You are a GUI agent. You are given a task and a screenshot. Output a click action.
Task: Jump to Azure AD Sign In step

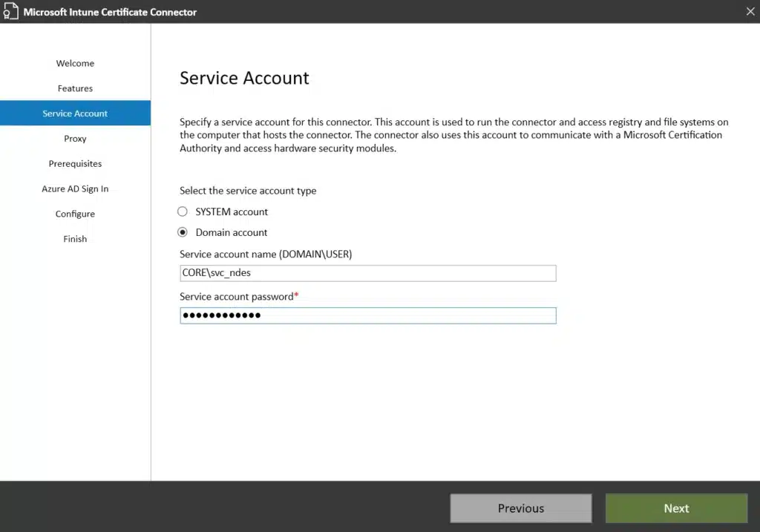[75, 189]
